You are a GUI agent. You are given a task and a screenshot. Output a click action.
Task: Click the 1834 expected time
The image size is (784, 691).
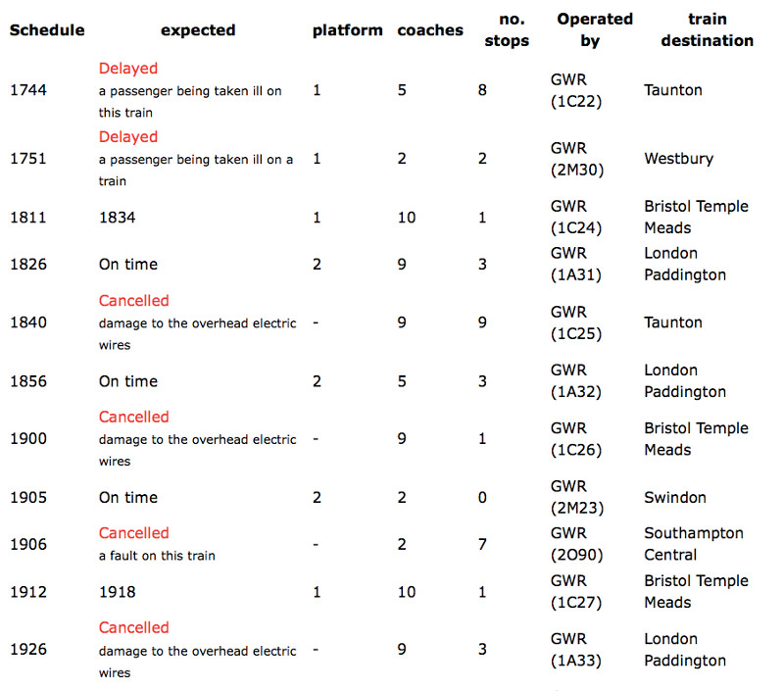[x=118, y=218]
